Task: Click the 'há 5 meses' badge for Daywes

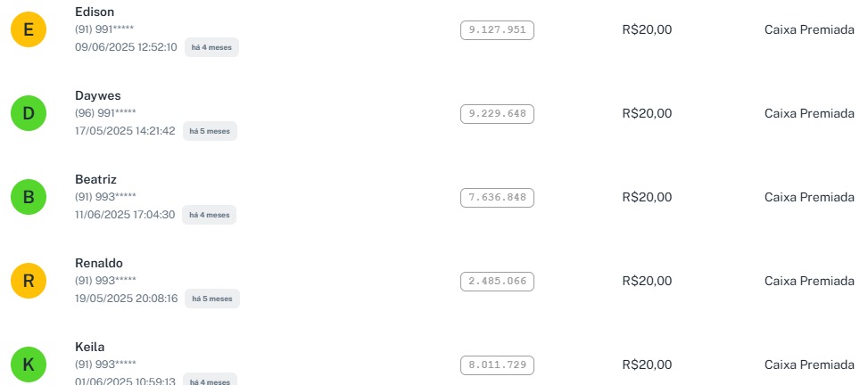Action: pos(210,131)
